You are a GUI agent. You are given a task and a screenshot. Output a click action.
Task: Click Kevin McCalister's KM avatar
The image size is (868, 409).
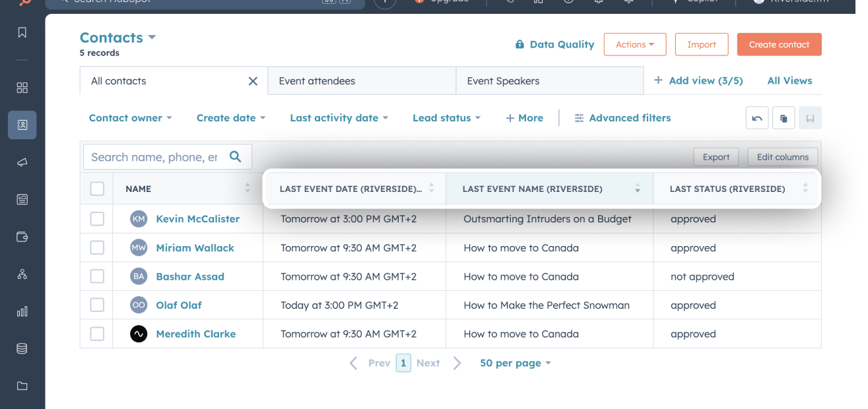139,219
